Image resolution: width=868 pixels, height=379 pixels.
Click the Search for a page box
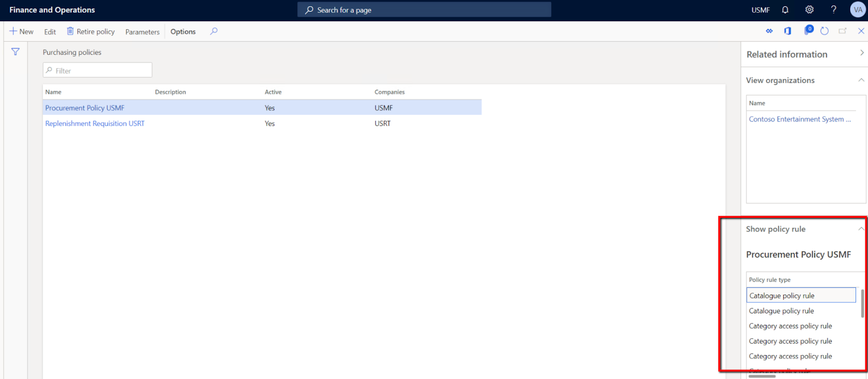pyautogui.click(x=424, y=10)
